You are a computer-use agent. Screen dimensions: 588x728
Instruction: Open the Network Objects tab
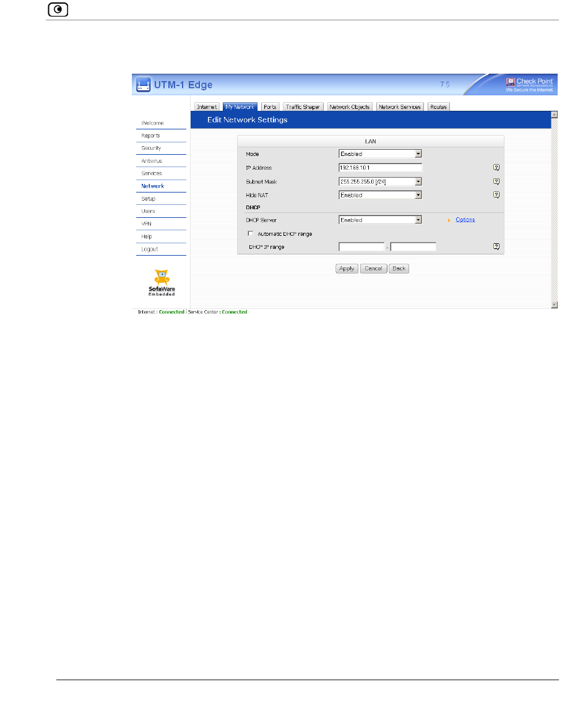pyautogui.click(x=350, y=106)
